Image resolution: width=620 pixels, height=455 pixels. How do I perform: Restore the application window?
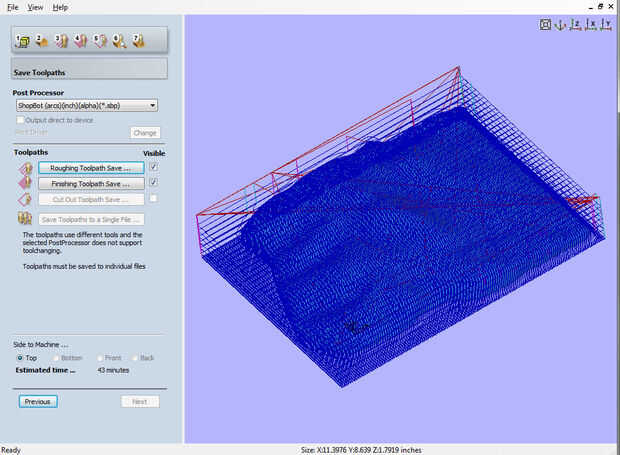click(600, 6)
